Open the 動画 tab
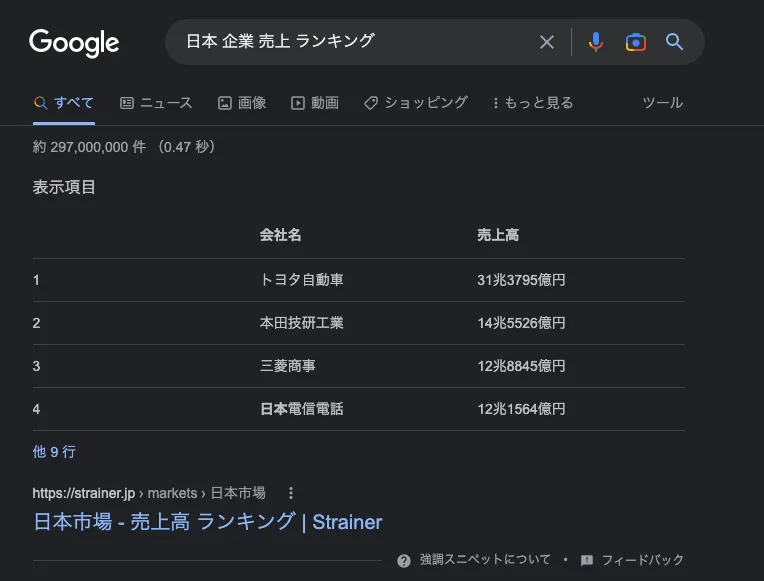 (315, 103)
